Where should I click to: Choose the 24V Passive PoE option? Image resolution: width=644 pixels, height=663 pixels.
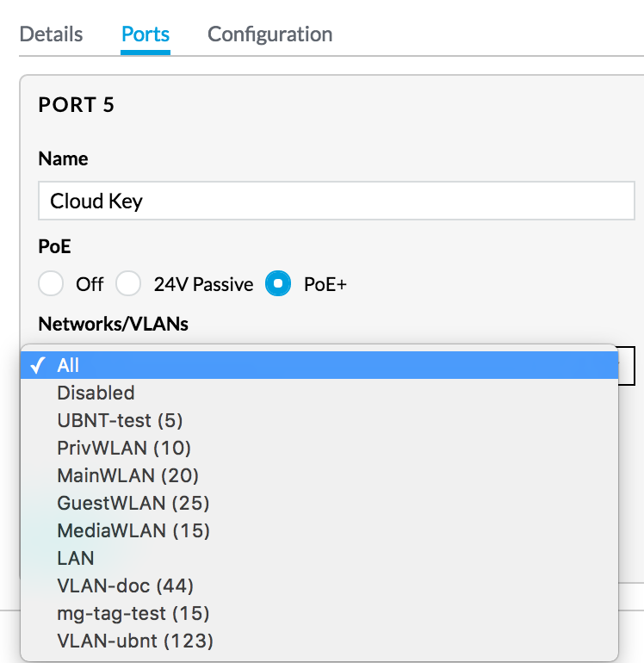click(x=128, y=283)
